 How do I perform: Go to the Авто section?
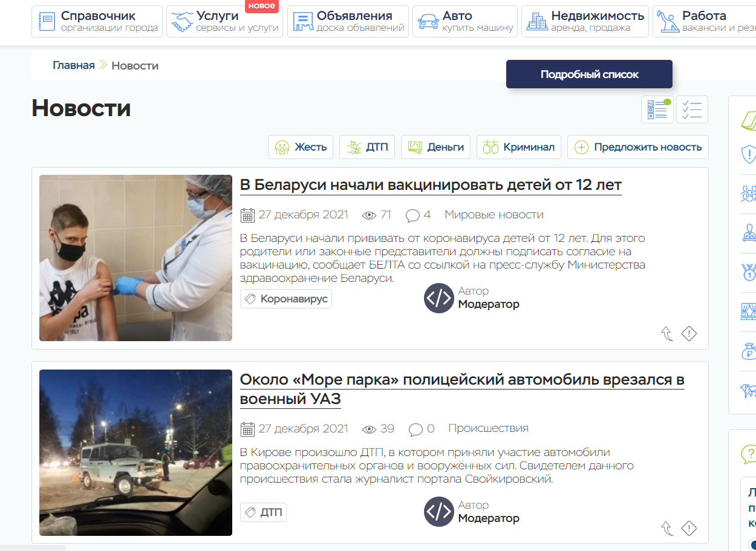coord(464,21)
